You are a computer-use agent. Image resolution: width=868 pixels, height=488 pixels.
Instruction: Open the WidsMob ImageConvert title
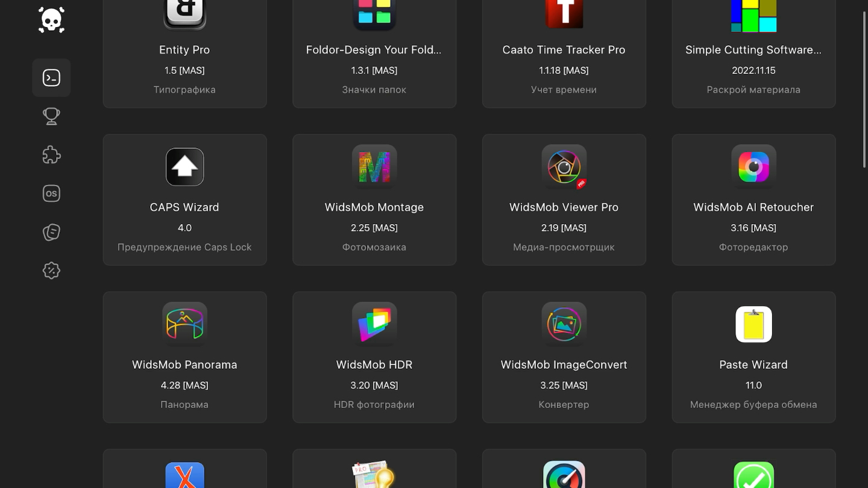[564, 364]
